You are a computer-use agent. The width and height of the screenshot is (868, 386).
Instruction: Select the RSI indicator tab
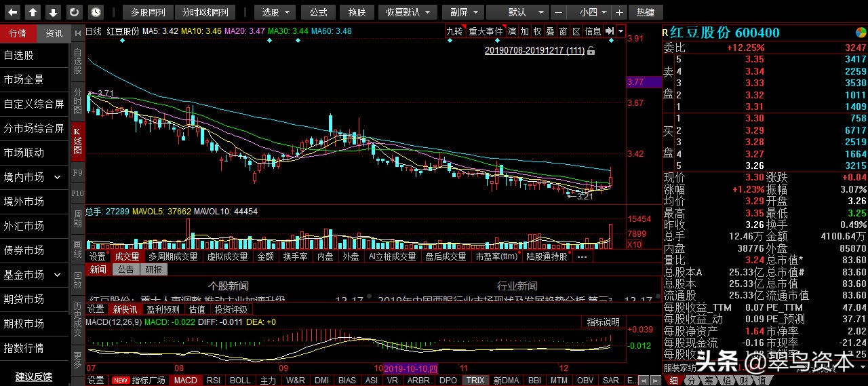213,381
